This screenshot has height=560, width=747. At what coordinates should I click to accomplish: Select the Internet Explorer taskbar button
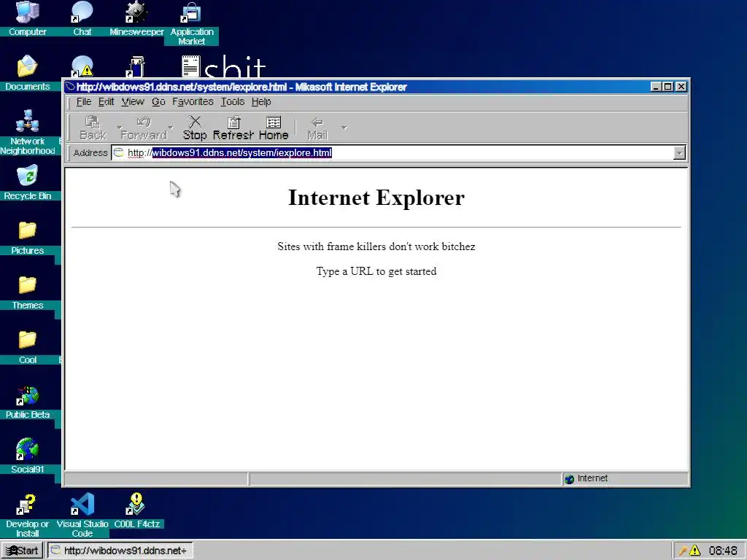(120, 551)
